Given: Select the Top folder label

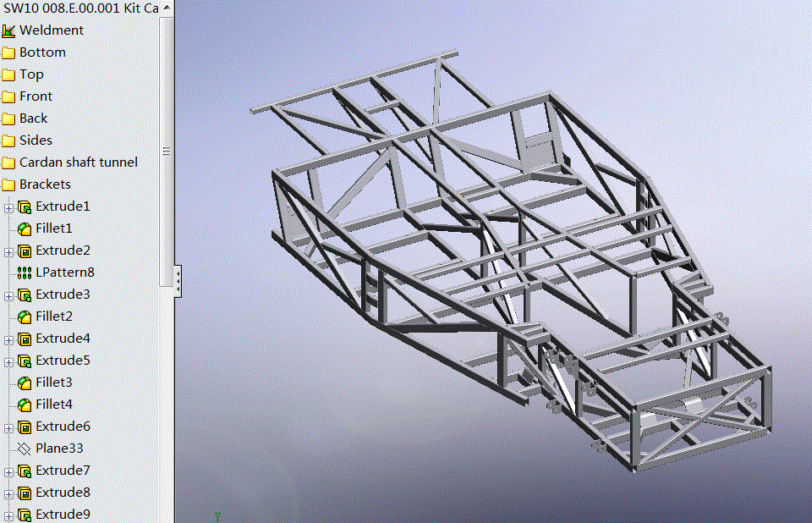Looking at the screenshot, I should pos(31,74).
